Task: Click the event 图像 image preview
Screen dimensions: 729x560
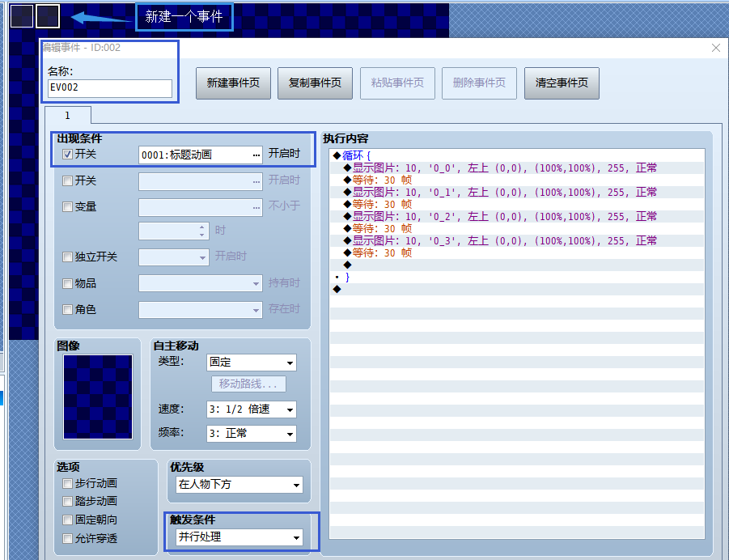Action: click(98, 397)
